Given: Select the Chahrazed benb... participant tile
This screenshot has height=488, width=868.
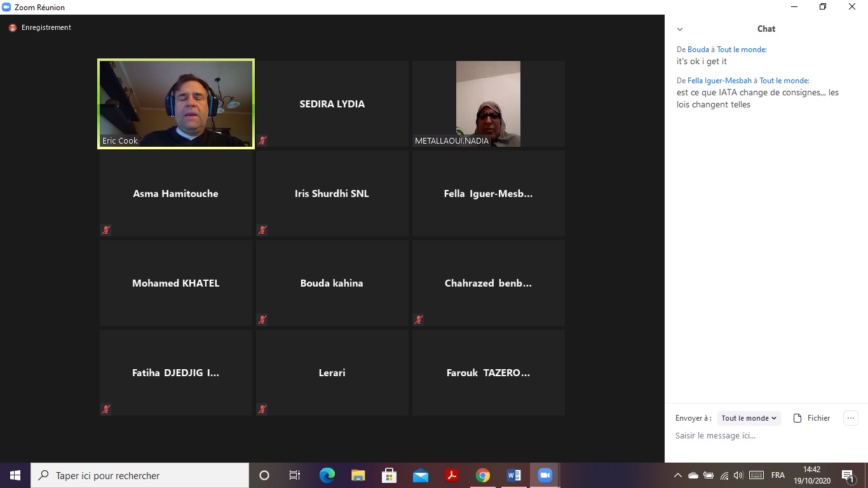Looking at the screenshot, I should click(x=489, y=283).
